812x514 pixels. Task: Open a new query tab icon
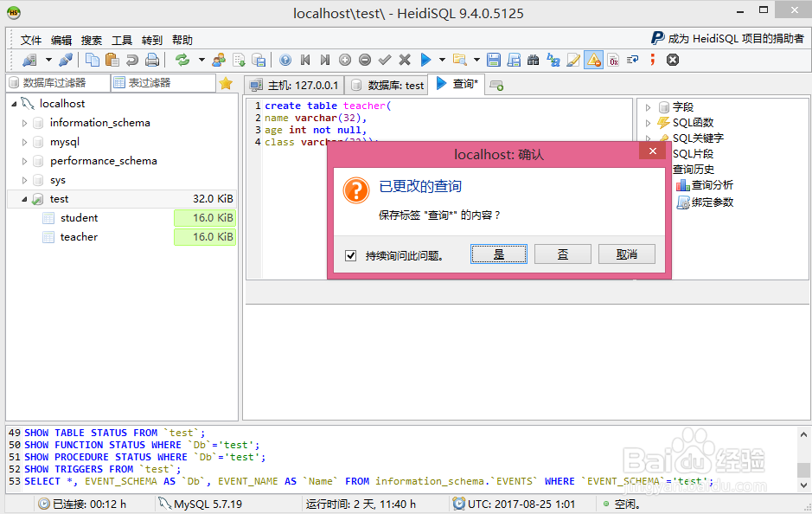click(x=496, y=86)
